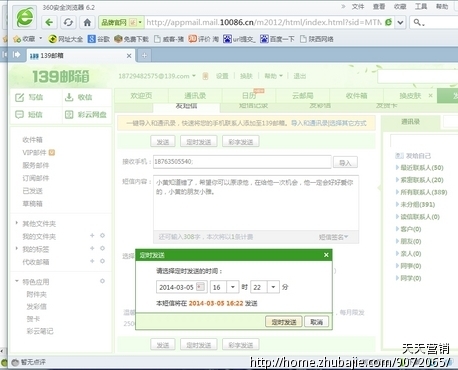Click the plus icon next to 我的文件夹
458x370 pixels.
[x=92, y=236]
